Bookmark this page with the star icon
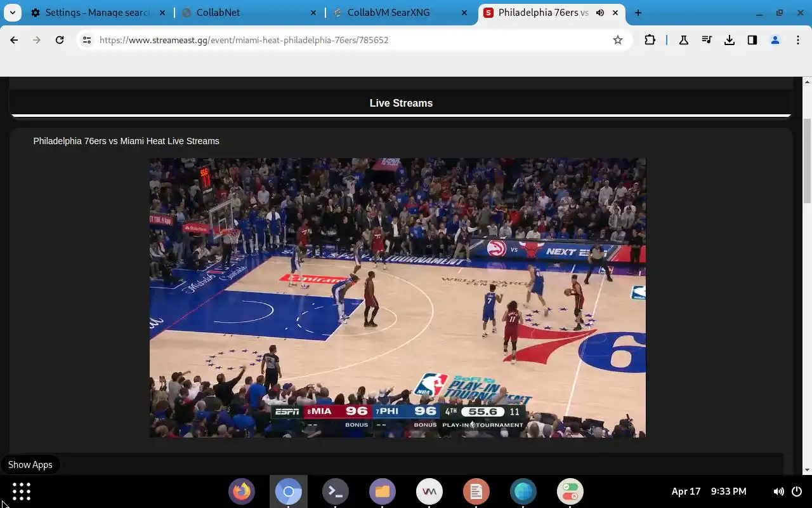 pos(618,40)
